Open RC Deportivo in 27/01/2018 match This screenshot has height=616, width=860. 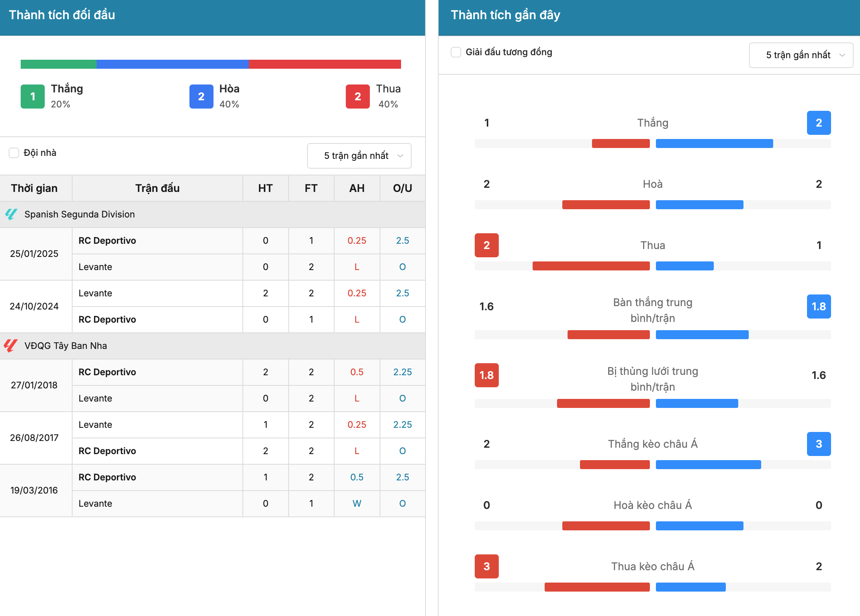(107, 372)
